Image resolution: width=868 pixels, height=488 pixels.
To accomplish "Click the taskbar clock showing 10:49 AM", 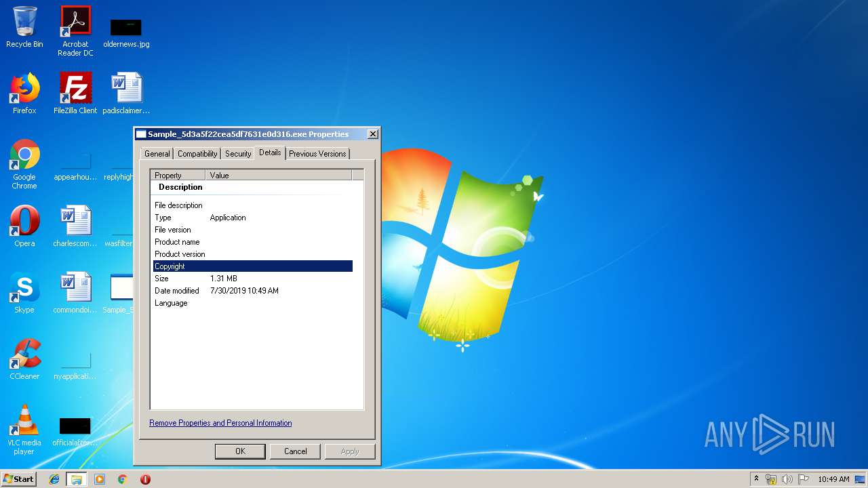I will tap(833, 479).
